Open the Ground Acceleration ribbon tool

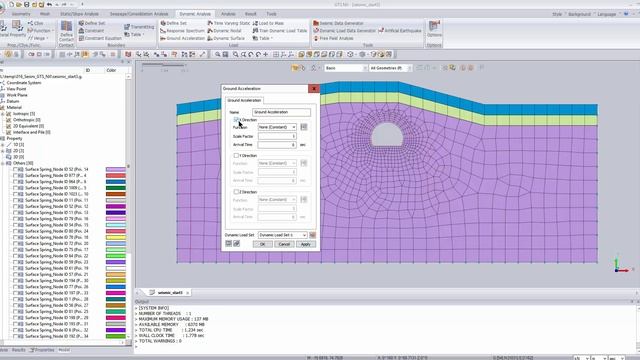(182, 38)
